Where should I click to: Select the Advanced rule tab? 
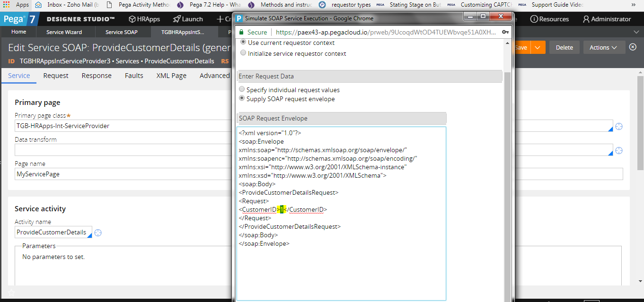click(214, 76)
